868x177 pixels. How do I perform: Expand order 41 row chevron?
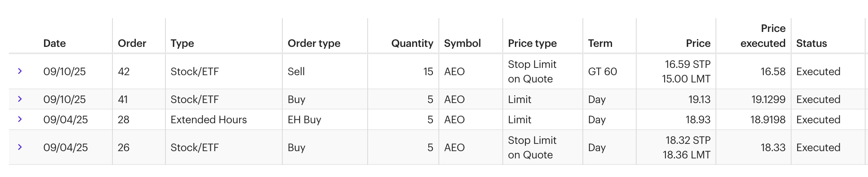(20, 99)
